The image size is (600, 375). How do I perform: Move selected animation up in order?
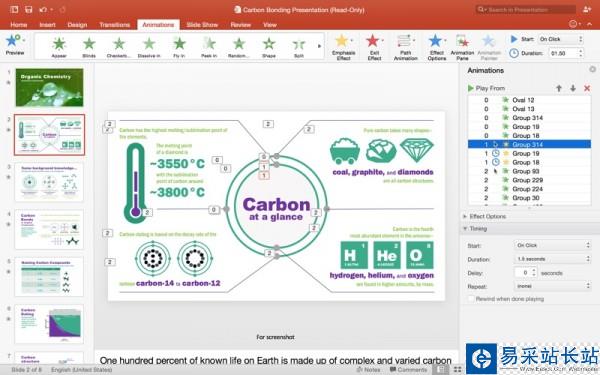coord(559,88)
